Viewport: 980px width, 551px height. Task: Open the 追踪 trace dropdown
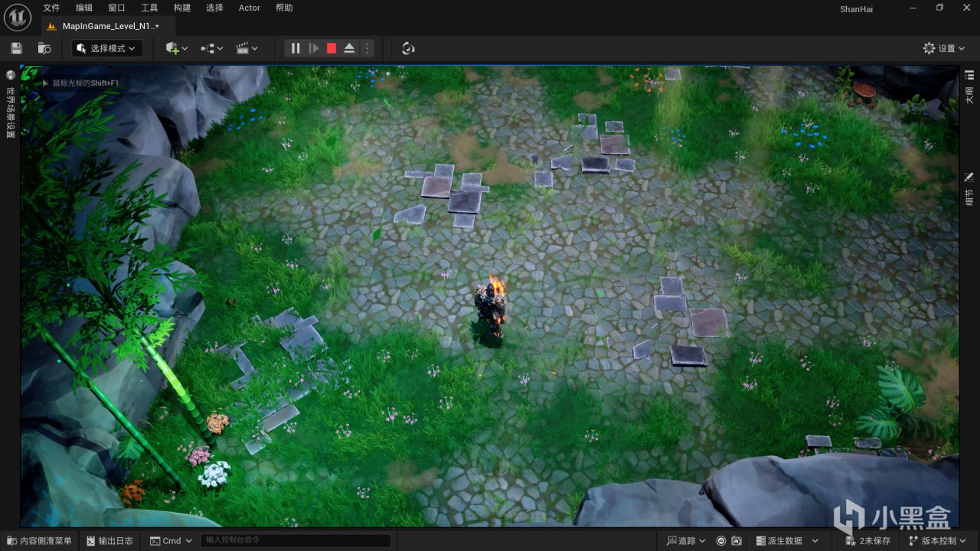(x=687, y=540)
